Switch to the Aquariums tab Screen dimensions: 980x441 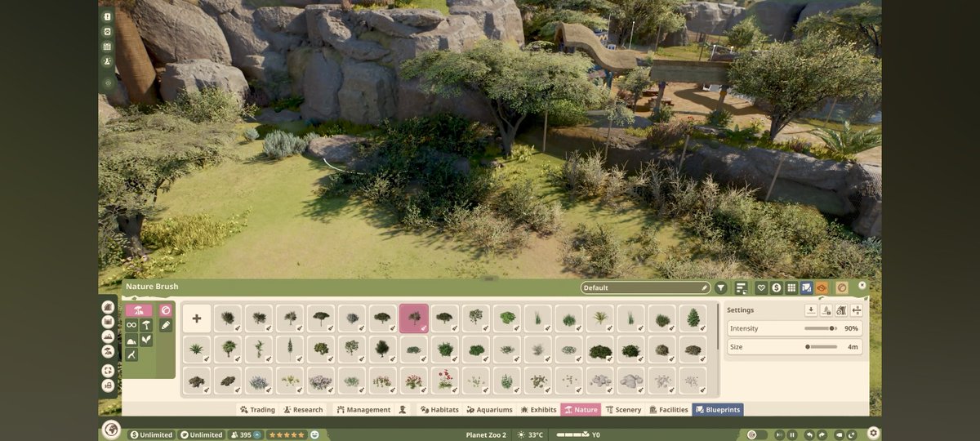point(489,410)
